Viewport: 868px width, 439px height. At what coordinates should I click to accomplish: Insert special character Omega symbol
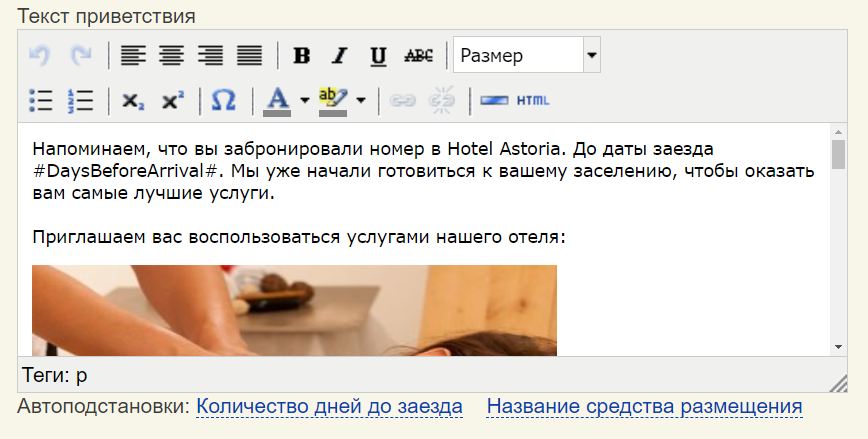[x=224, y=101]
